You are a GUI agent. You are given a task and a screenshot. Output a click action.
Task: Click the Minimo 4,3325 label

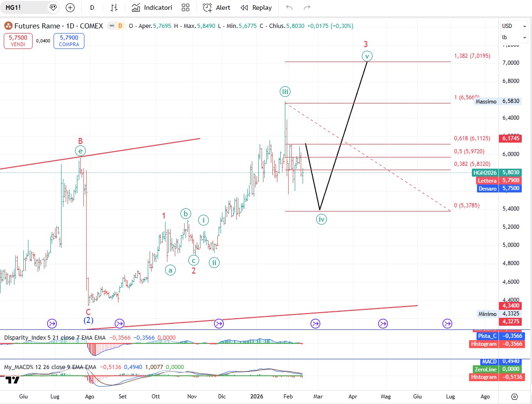click(498, 314)
